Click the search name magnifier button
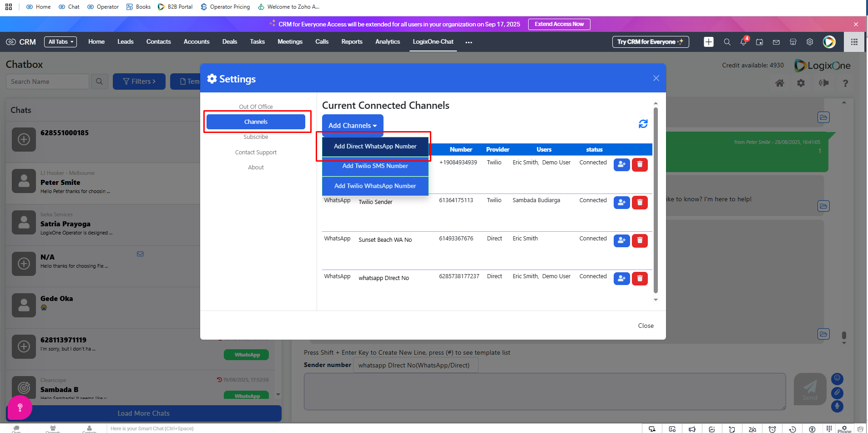This screenshot has width=868, height=433. [x=99, y=82]
